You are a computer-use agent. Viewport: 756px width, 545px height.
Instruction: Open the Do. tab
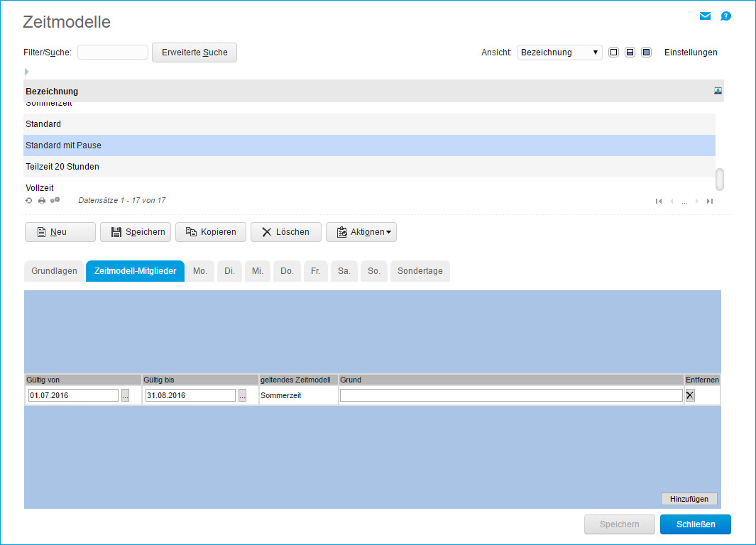[287, 271]
